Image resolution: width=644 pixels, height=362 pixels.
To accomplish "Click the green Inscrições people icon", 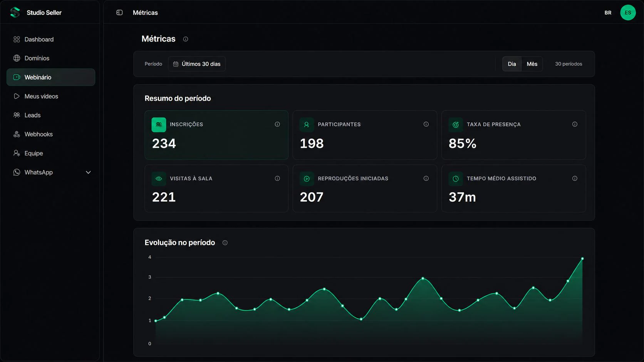I will tap(159, 125).
